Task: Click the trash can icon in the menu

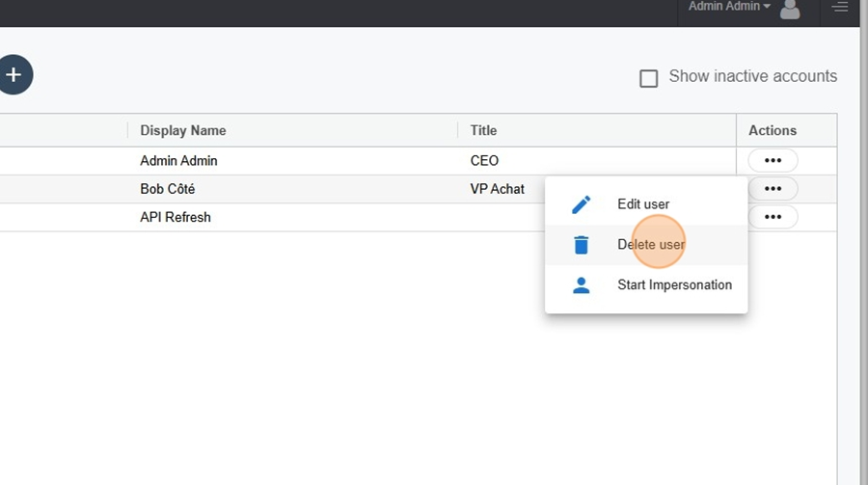Action: pyautogui.click(x=581, y=245)
